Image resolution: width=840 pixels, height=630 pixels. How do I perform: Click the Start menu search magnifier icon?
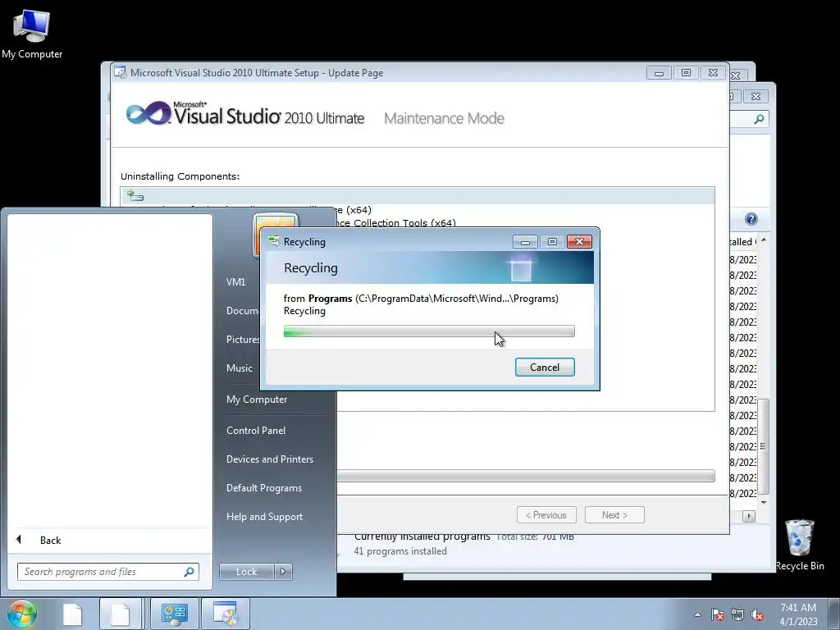pos(189,572)
